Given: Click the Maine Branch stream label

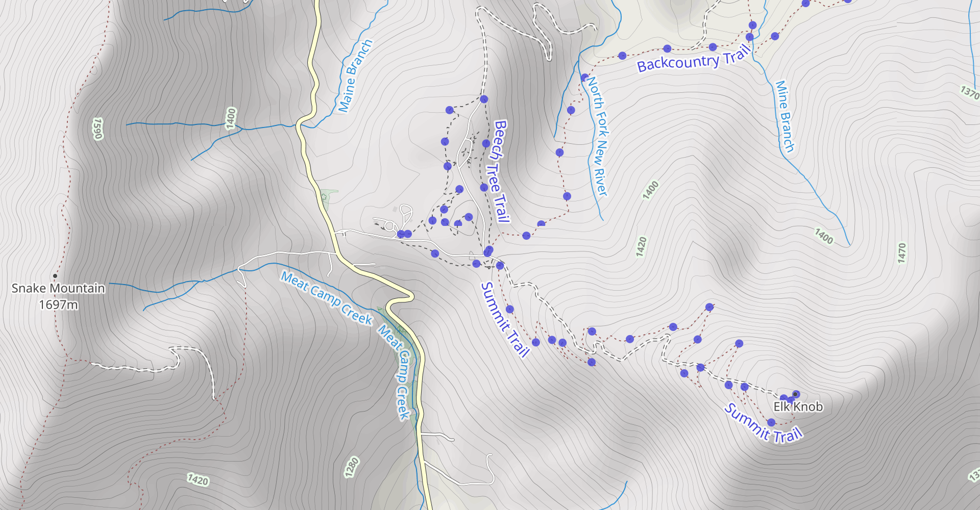Looking at the screenshot, I should click(356, 76).
